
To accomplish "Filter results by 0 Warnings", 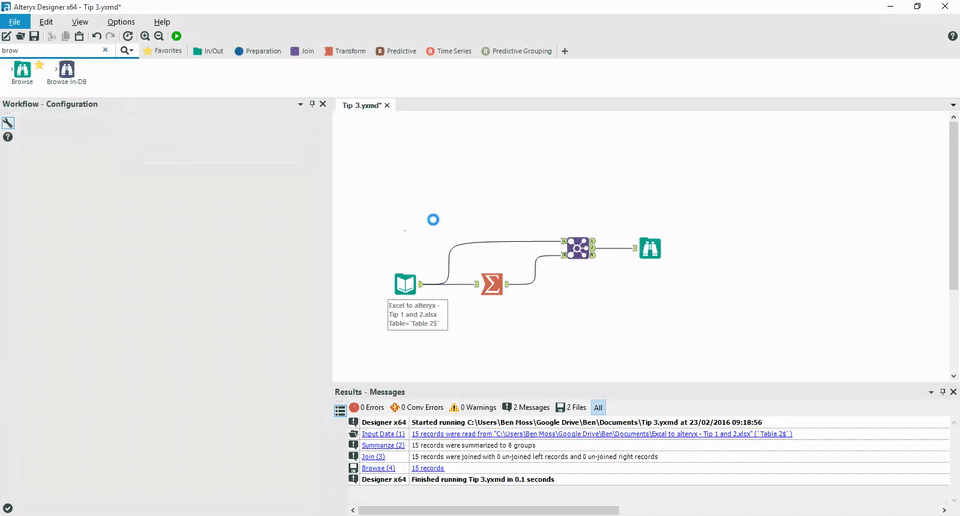I will coord(473,407).
